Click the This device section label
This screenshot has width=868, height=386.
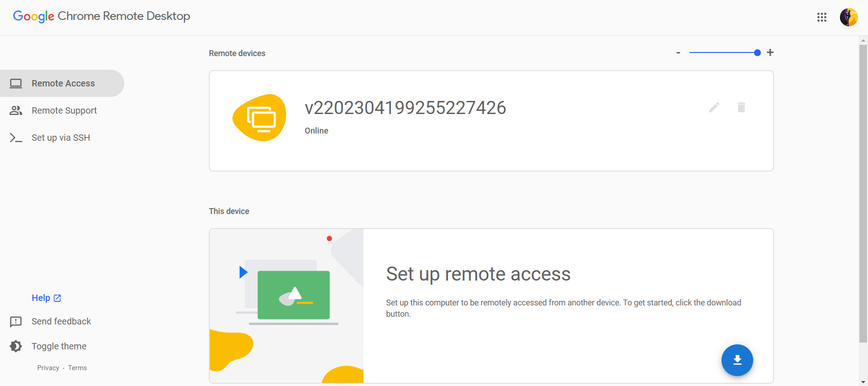click(229, 211)
